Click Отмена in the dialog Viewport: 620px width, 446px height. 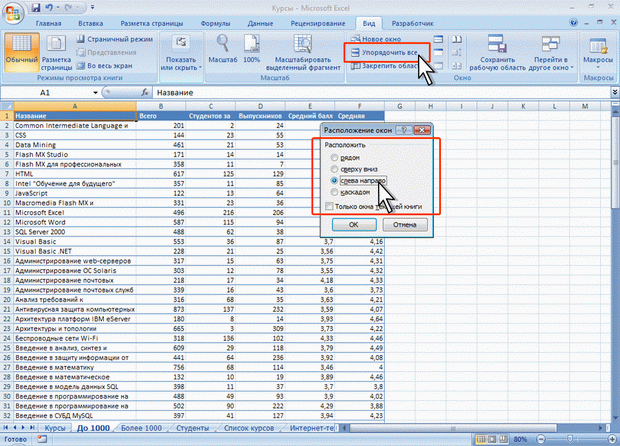405,225
